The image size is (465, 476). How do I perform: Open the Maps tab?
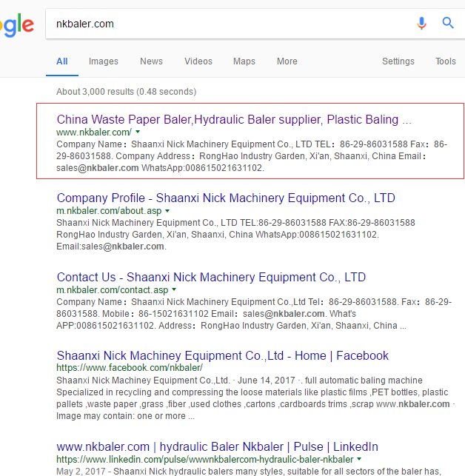pyautogui.click(x=244, y=61)
